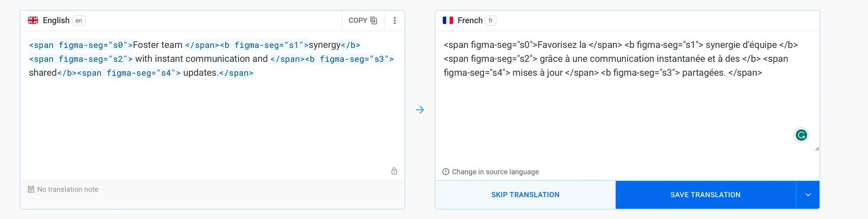Copy the English source text
The width and height of the screenshot is (868, 219).
click(363, 20)
